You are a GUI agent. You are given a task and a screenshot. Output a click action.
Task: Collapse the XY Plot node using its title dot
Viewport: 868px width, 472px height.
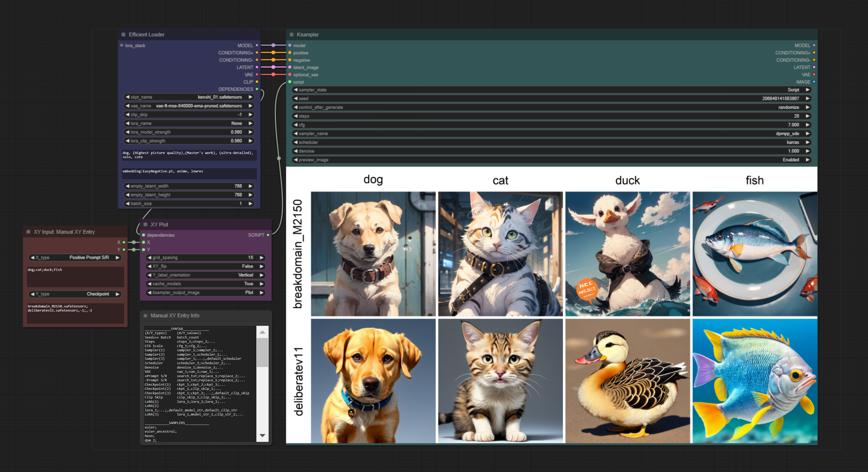(x=146, y=224)
